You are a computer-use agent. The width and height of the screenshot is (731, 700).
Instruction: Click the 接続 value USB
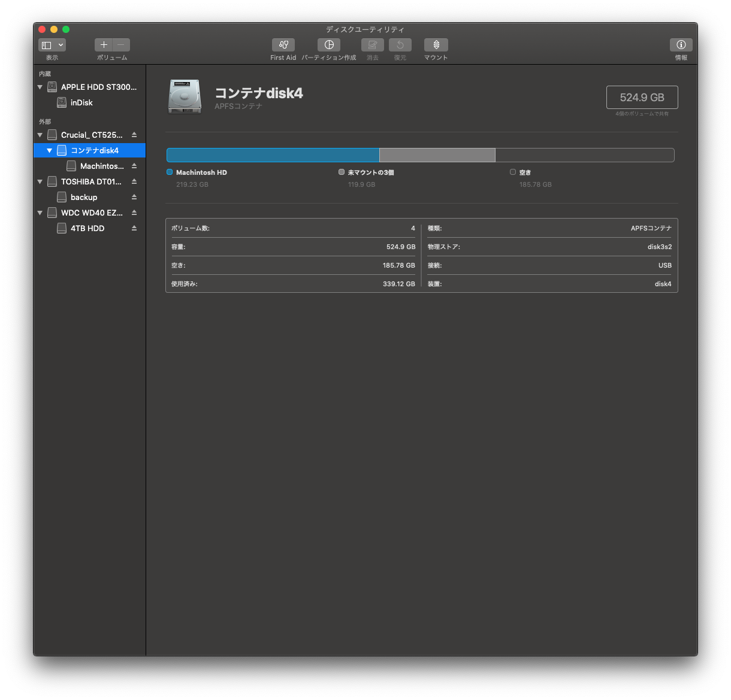665,265
